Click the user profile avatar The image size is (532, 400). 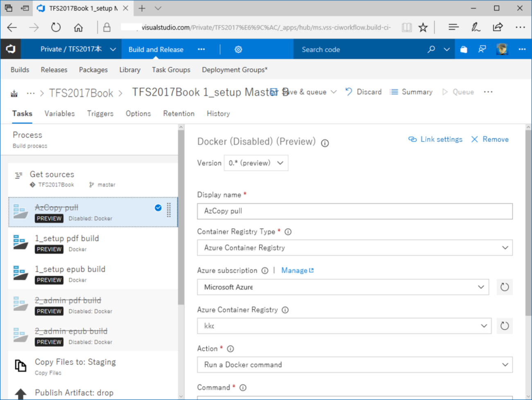(502, 49)
